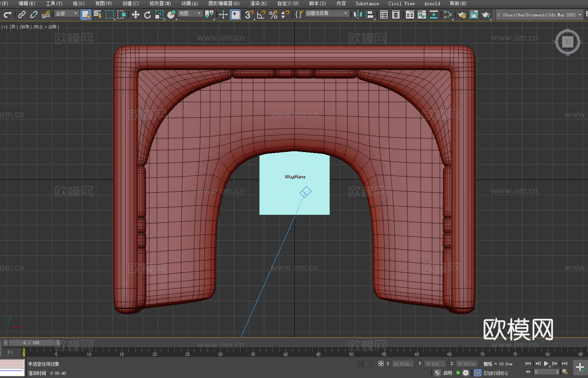Open the 工具(T) menu

[x=54, y=3]
